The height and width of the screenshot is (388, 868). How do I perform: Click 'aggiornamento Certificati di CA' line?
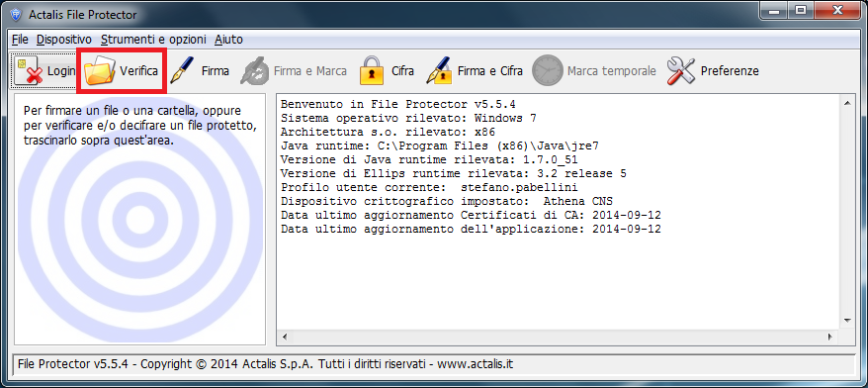point(472,215)
